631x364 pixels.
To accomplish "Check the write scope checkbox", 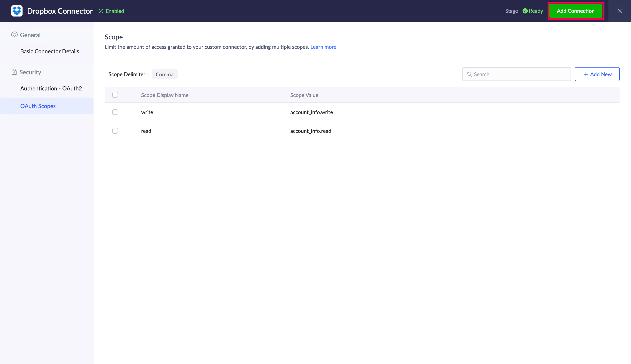I will [x=115, y=112].
